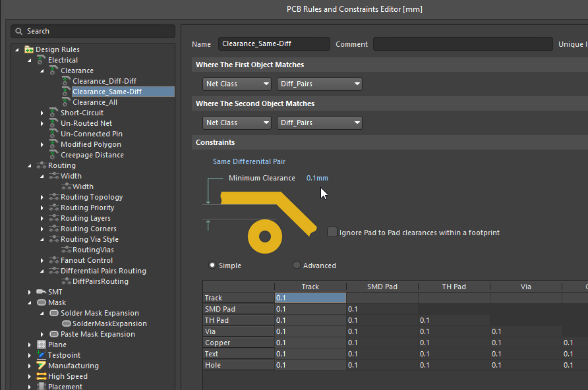The height and width of the screenshot is (390, 588).
Task: Select the Advanced radio button
Action: (296, 265)
